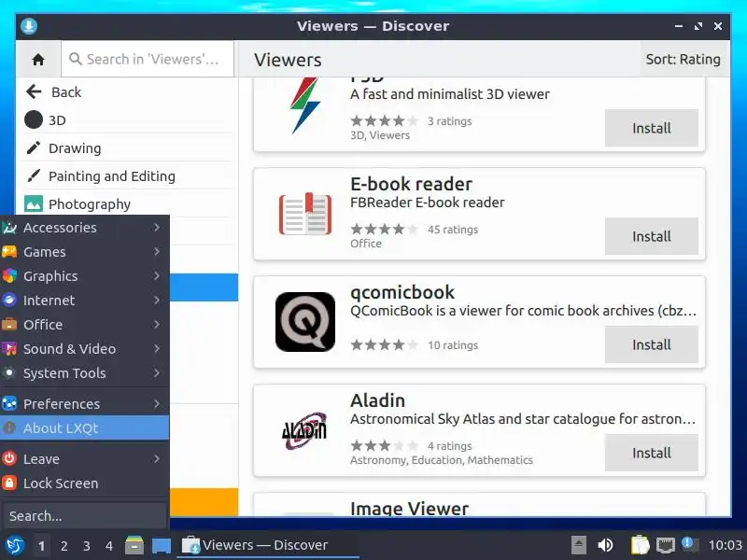Select the Painting and Editing brush icon

(x=34, y=176)
